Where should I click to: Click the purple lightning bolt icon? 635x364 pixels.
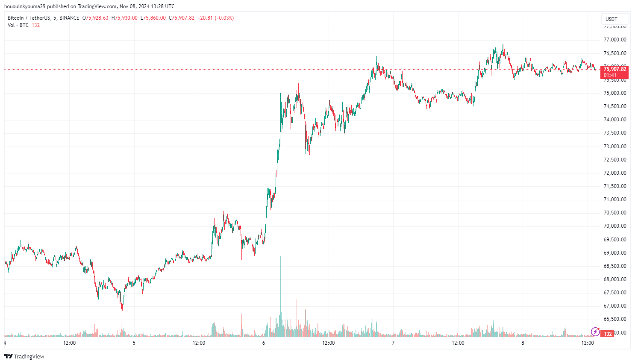(595, 332)
